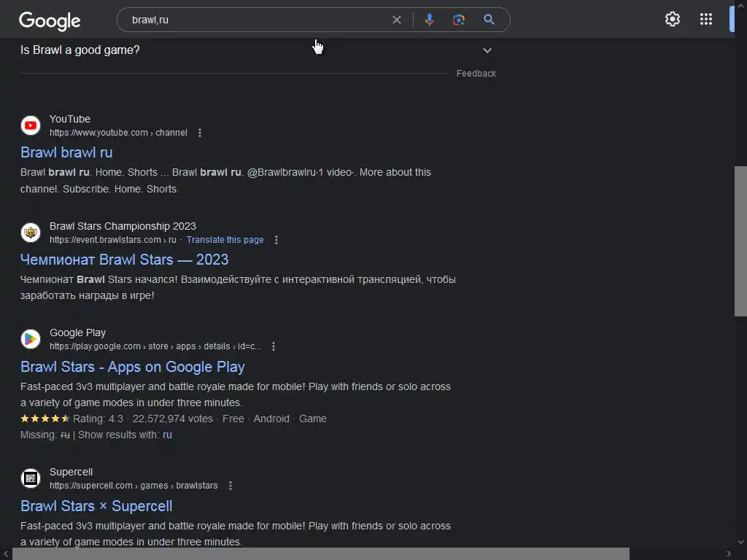747x560 pixels.
Task: Click the youtube.com channel URL text
Action: pyautogui.click(x=118, y=133)
